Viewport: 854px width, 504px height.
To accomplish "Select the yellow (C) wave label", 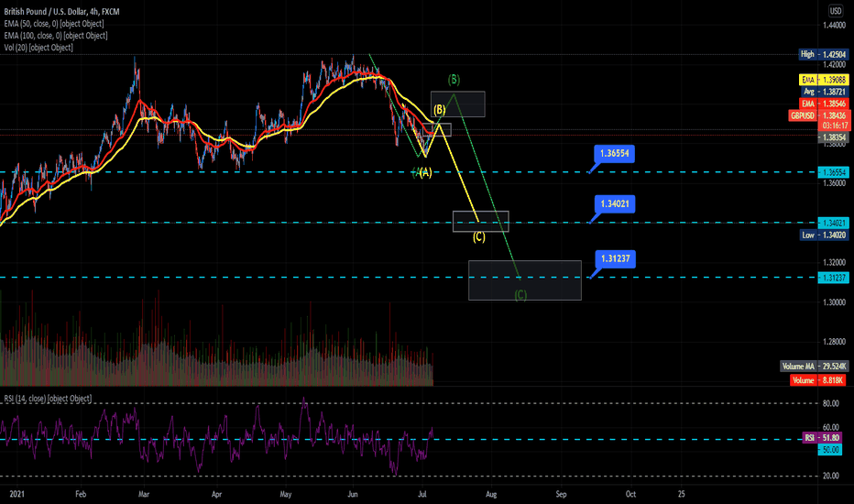I will tap(478, 237).
